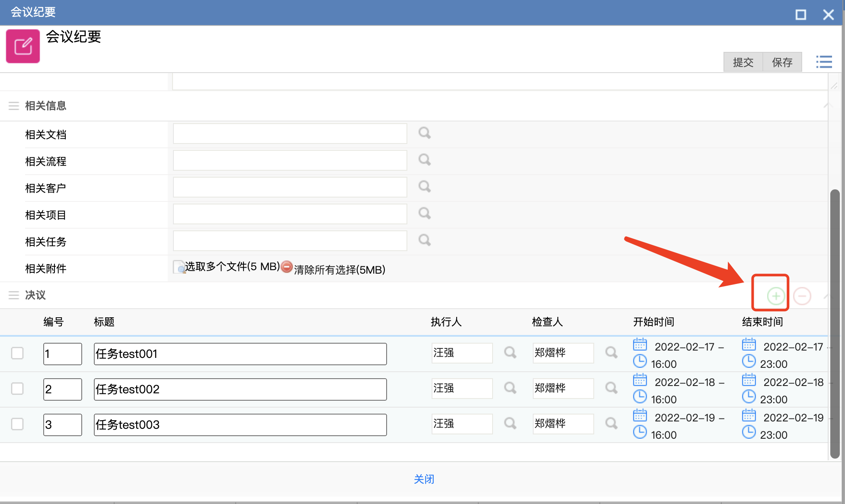Image resolution: width=845 pixels, height=504 pixels.
Task: Check the checkbox for 任务test001 row
Action: 17,353
